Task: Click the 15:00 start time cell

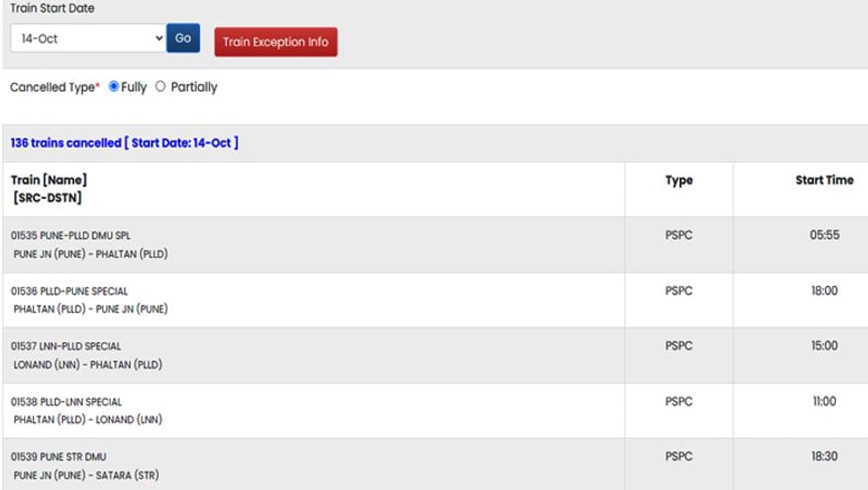Action: pos(825,346)
